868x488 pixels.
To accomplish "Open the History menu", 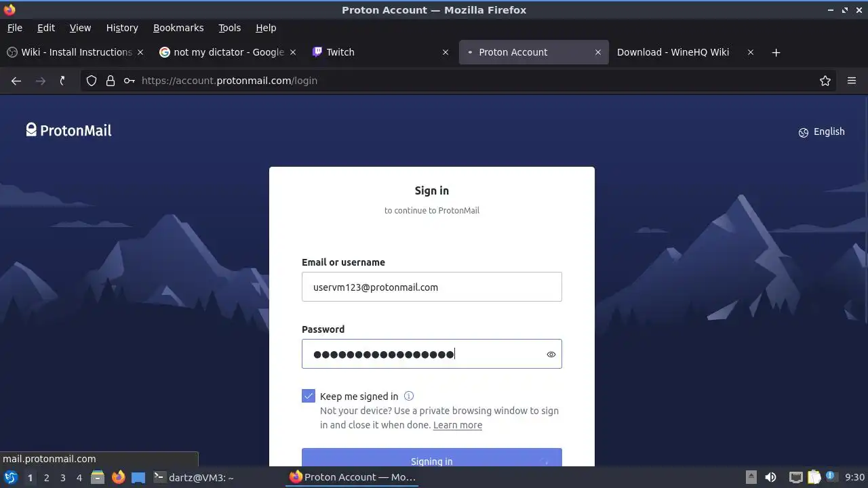I will [x=122, y=28].
